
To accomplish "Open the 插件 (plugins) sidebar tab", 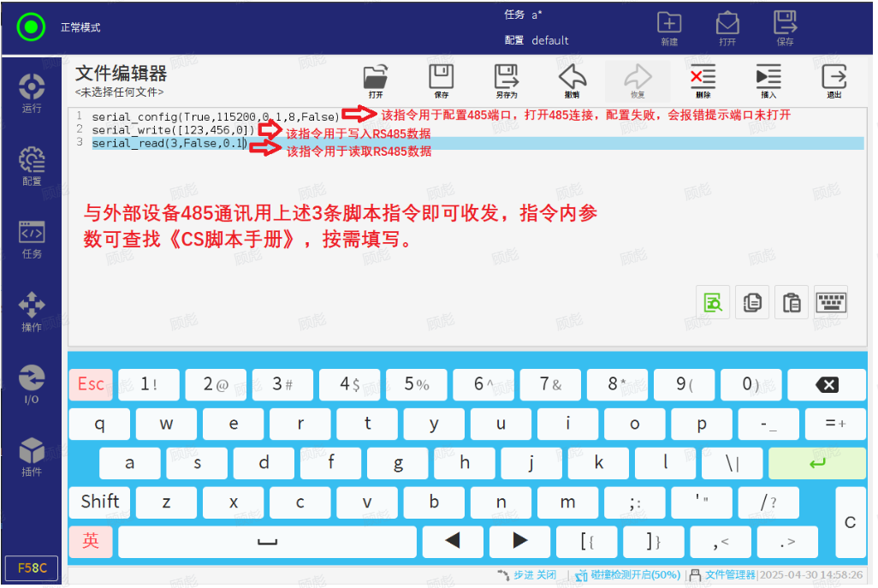I will (32, 457).
